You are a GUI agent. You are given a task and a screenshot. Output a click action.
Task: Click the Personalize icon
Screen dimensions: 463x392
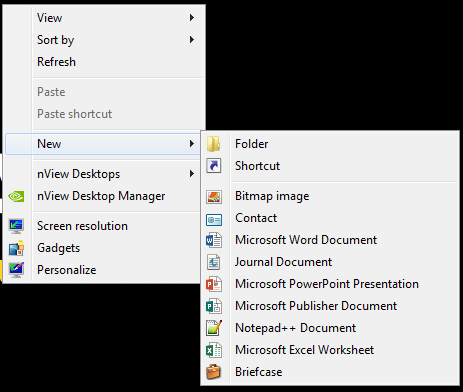(16, 270)
